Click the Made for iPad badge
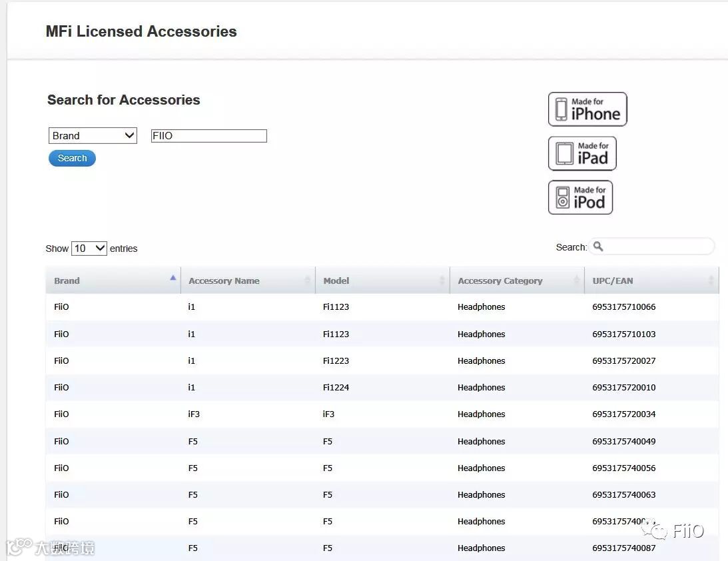The height and width of the screenshot is (561, 728). click(582, 154)
